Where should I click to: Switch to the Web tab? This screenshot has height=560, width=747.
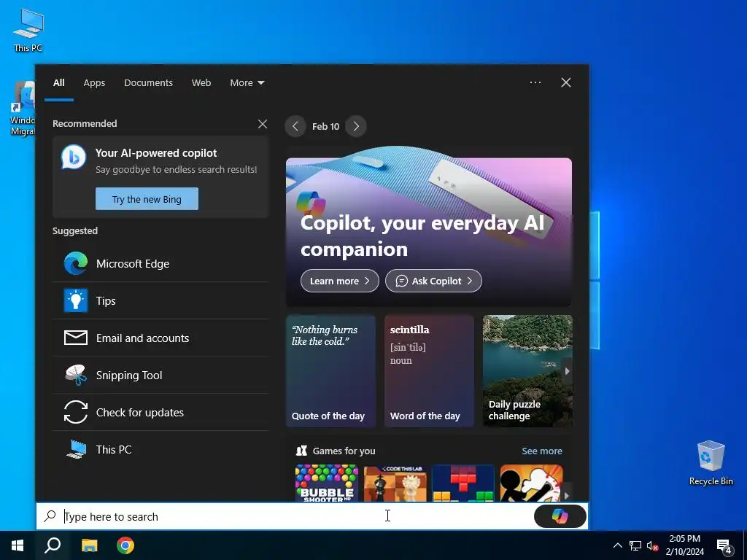pyautogui.click(x=201, y=83)
